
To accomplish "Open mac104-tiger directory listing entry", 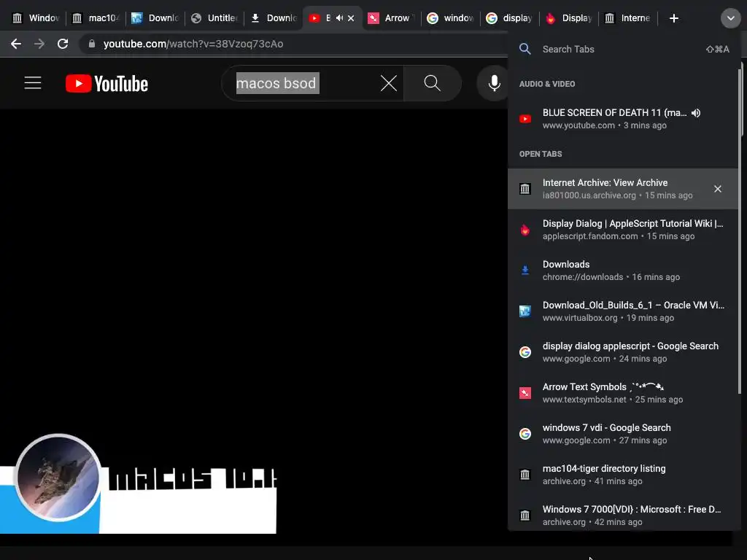I will click(623, 475).
